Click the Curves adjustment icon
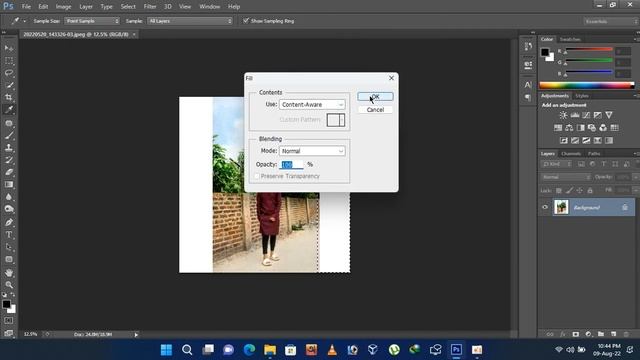This screenshot has width=640, height=360. pos(586,115)
